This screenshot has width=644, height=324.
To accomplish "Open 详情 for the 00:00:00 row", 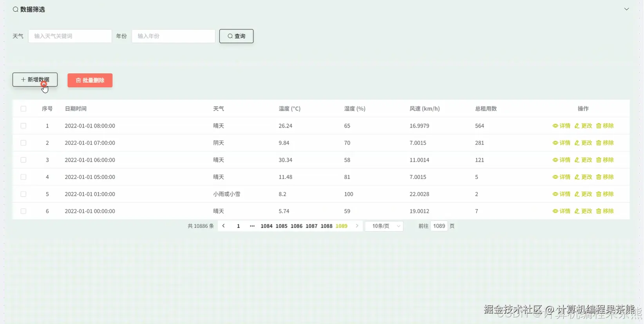I will 561,211.
